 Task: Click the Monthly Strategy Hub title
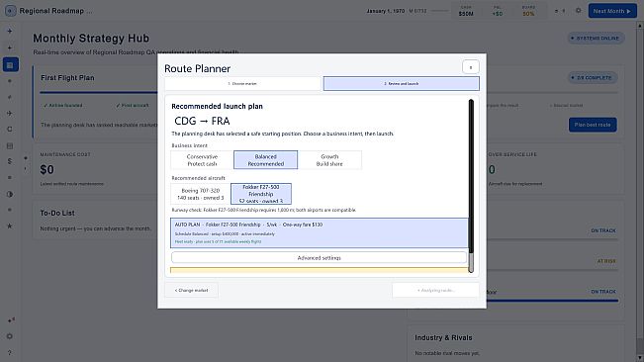tap(91, 39)
